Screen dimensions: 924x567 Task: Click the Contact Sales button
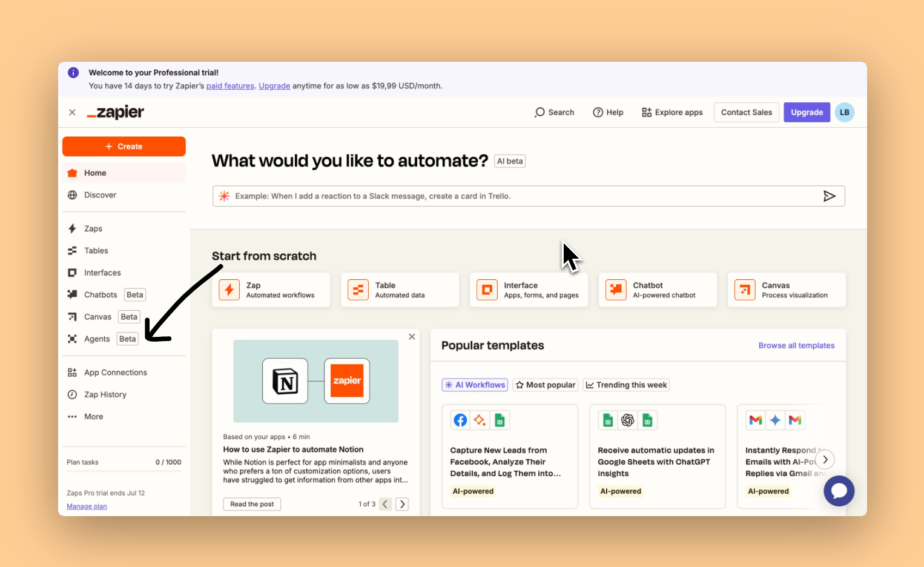(747, 112)
